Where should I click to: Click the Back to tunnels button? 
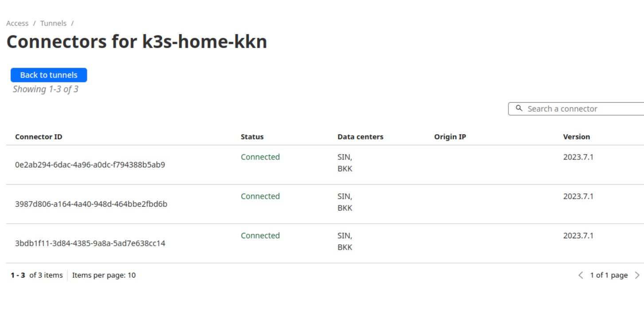pyautogui.click(x=49, y=75)
